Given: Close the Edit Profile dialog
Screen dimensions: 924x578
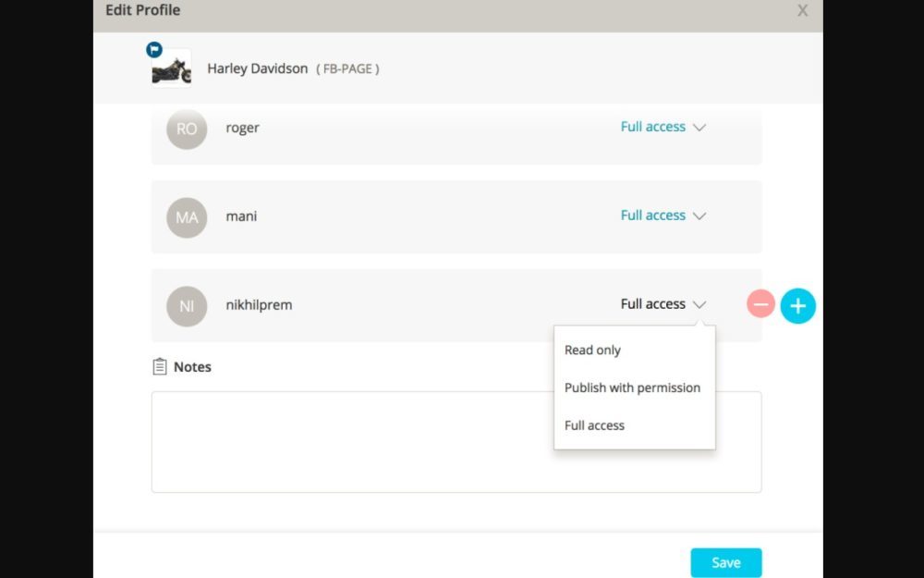Looking at the screenshot, I should click(802, 11).
